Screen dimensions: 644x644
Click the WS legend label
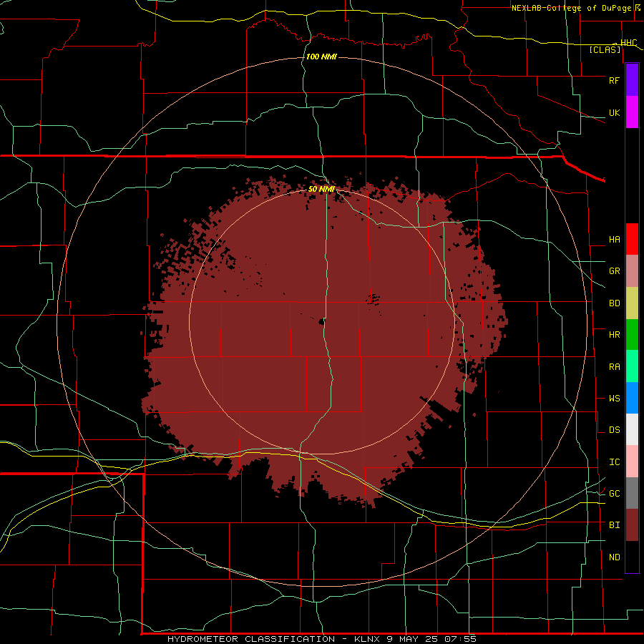(x=614, y=399)
